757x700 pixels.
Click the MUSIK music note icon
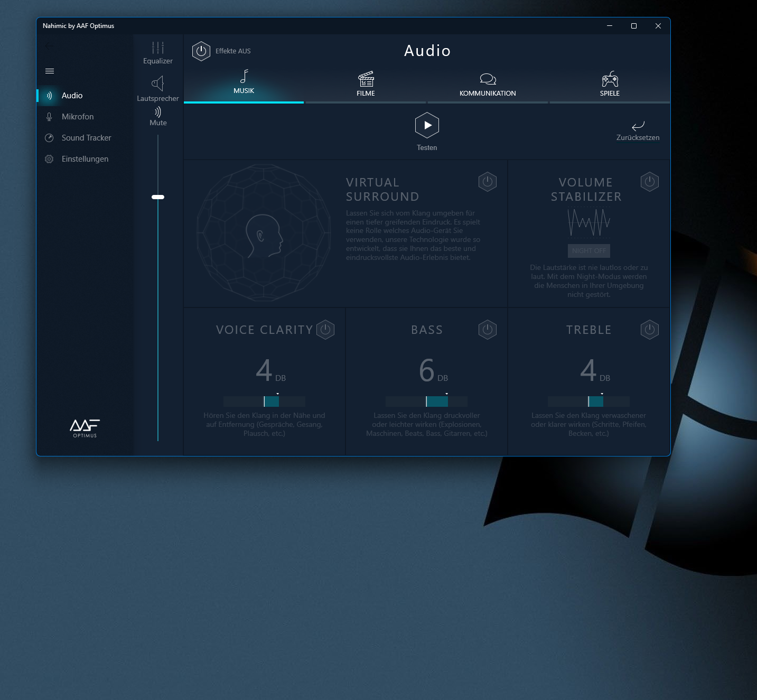pyautogui.click(x=244, y=76)
